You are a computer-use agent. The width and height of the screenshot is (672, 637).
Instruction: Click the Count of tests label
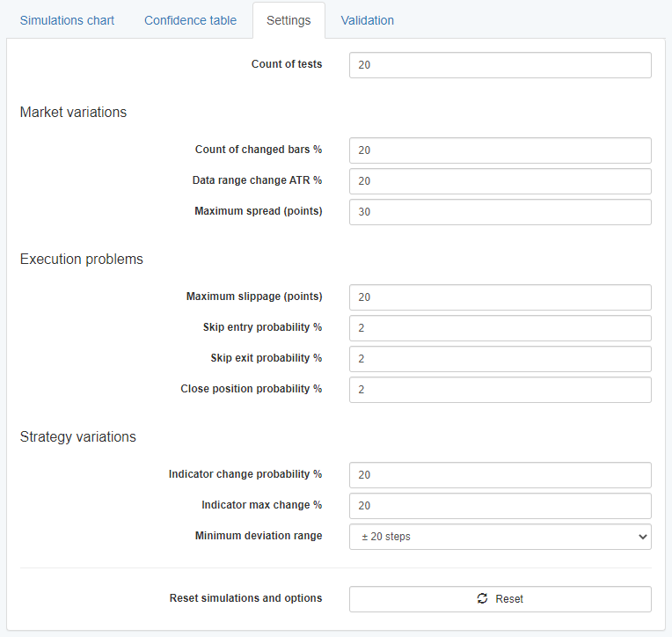[286, 64]
